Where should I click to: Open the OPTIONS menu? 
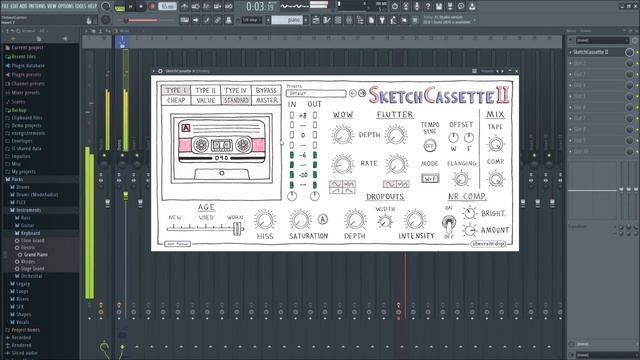(x=67, y=6)
